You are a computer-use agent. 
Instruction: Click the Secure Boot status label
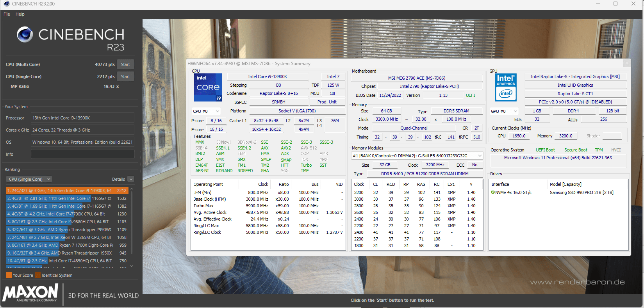tap(576, 150)
